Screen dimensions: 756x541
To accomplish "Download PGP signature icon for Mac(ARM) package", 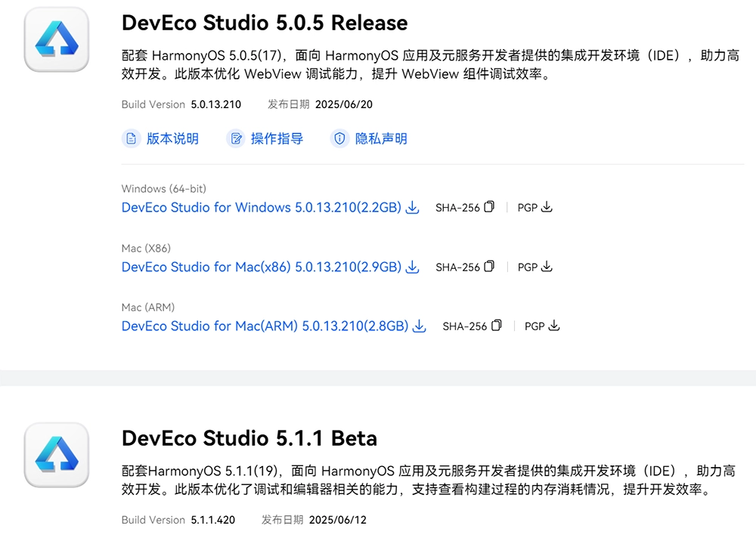I will [554, 326].
